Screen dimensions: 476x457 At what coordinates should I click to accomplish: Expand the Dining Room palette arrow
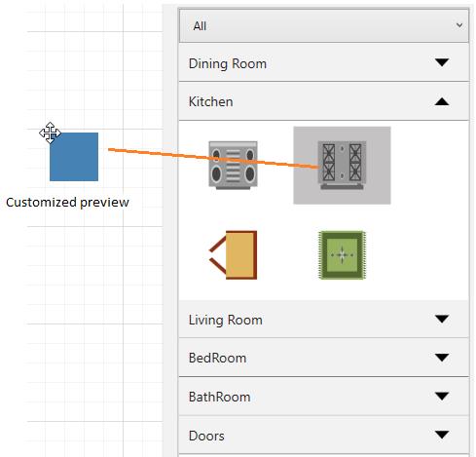[442, 62]
